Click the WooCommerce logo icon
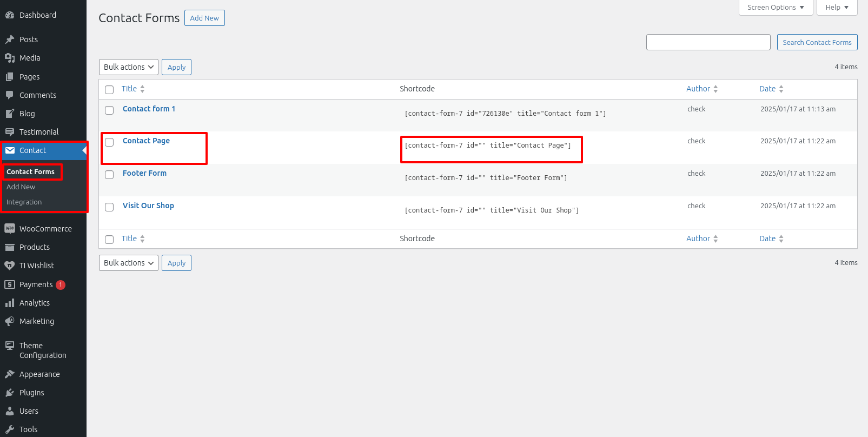 pyautogui.click(x=9, y=229)
